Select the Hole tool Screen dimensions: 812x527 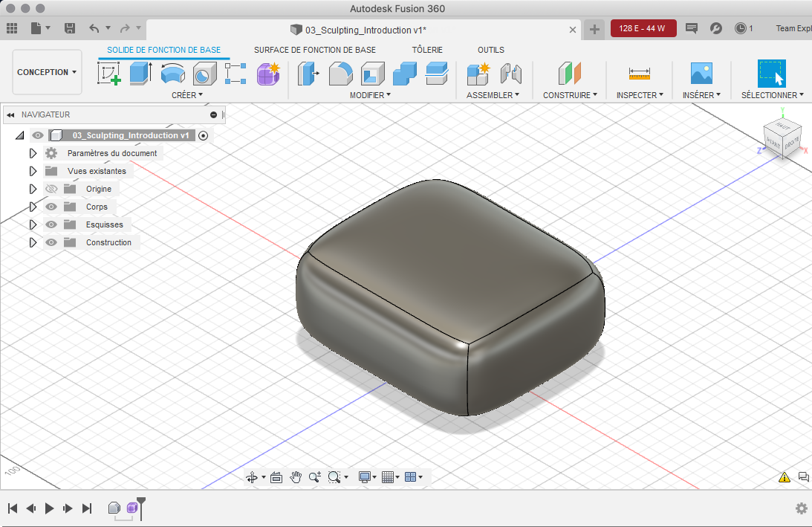click(204, 73)
